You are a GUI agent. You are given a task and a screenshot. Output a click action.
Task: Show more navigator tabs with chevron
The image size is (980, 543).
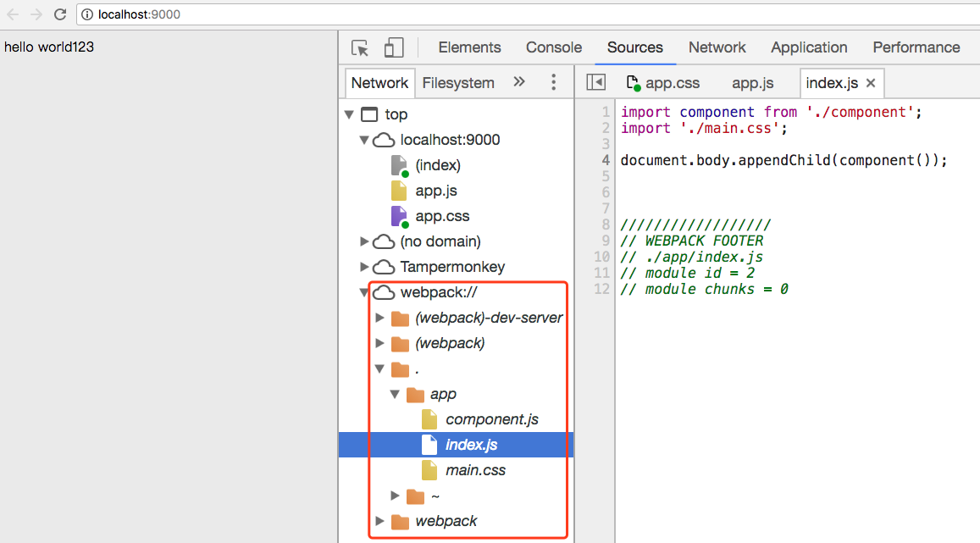[x=519, y=82]
